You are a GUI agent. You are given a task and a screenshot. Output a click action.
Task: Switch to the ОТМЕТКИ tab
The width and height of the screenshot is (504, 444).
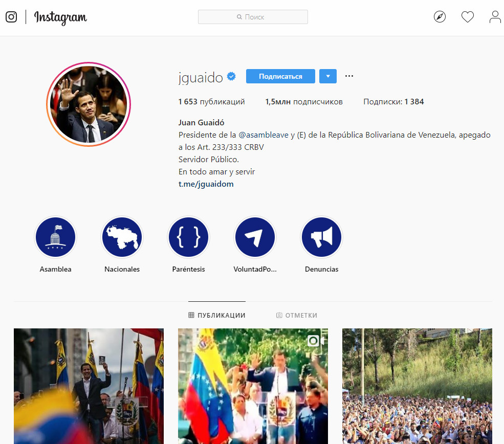(297, 315)
